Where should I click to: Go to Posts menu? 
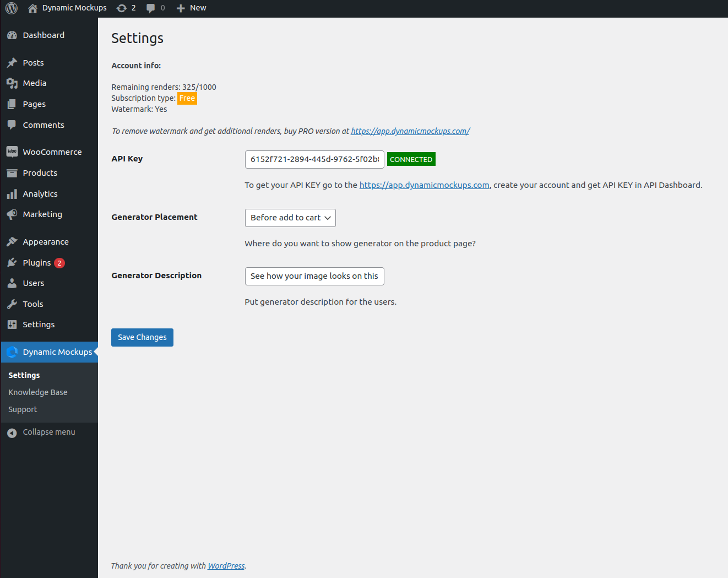coord(49,63)
